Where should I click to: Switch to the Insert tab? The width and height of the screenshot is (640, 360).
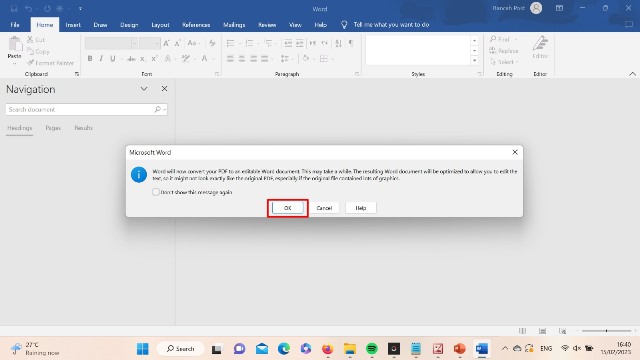73,25
